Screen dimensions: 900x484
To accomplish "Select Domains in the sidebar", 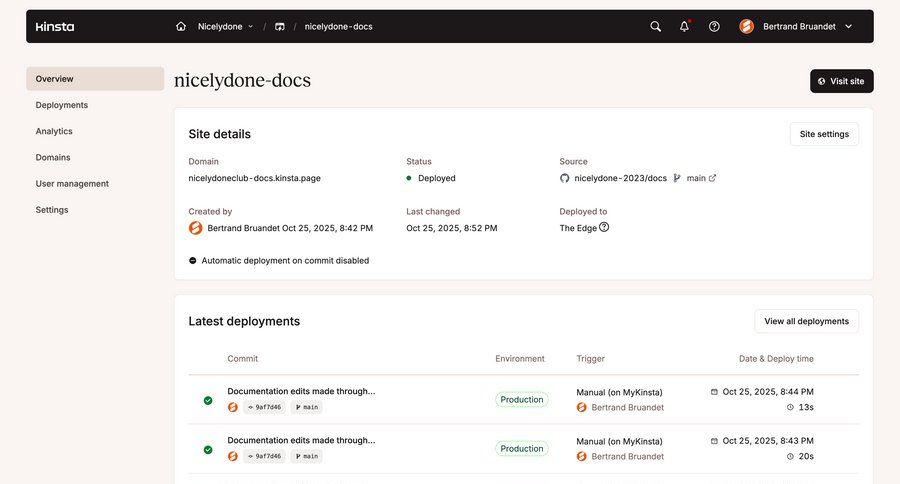I will point(53,157).
